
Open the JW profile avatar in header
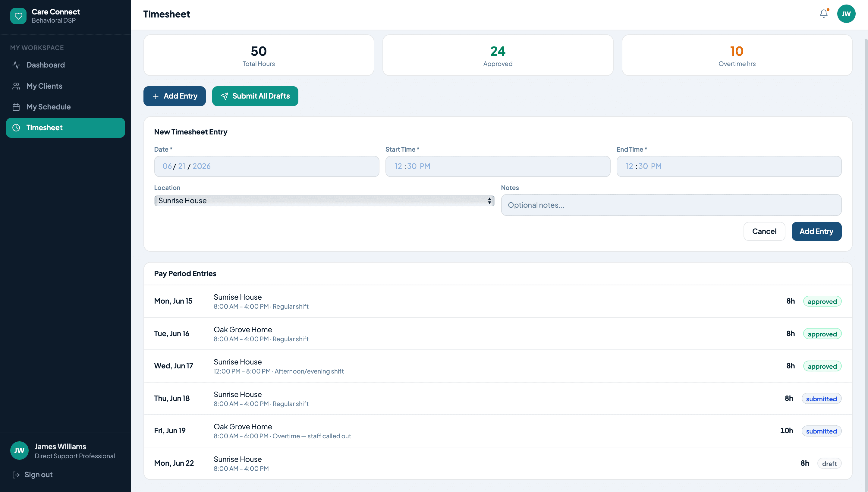click(x=846, y=14)
